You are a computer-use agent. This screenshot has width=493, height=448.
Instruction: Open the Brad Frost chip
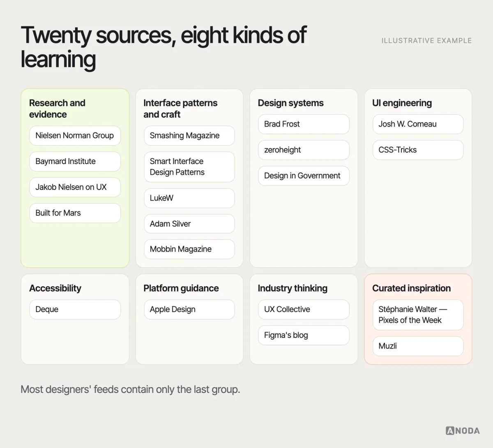304,124
